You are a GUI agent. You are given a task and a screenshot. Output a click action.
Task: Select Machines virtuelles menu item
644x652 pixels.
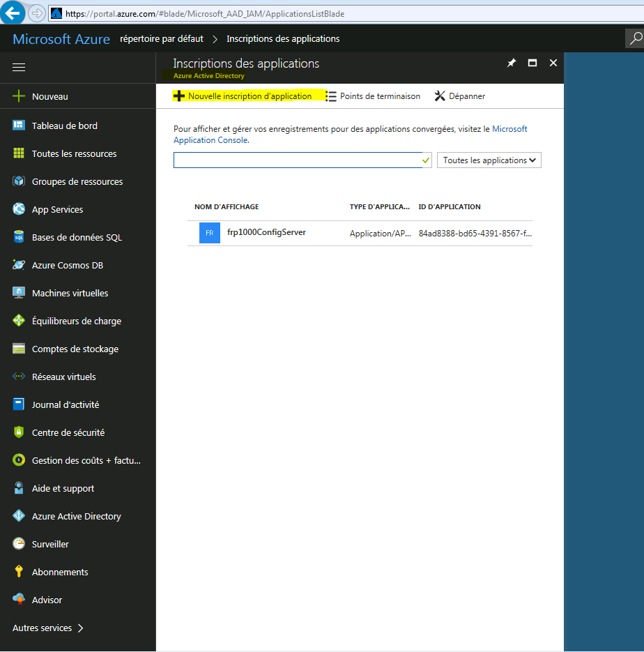[70, 293]
